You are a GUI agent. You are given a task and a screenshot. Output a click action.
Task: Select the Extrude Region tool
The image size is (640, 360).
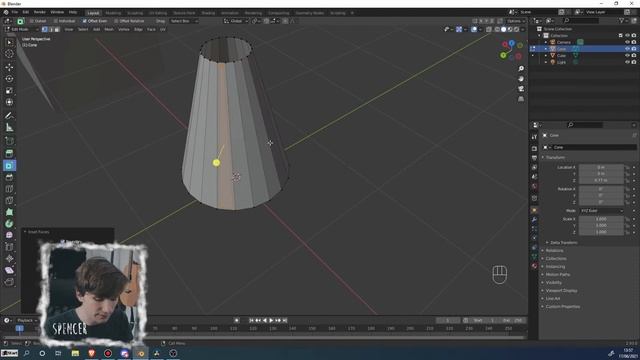[9, 153]
